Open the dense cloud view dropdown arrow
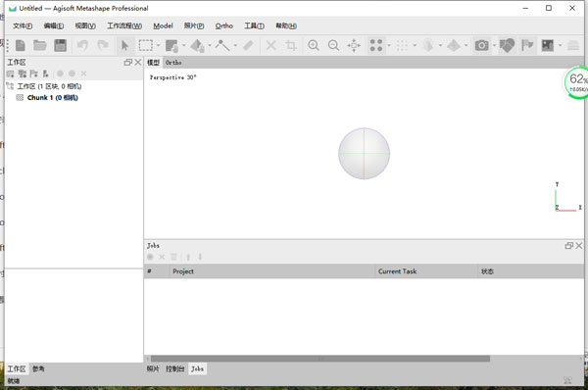588x390 pixels. click(415, 45)
